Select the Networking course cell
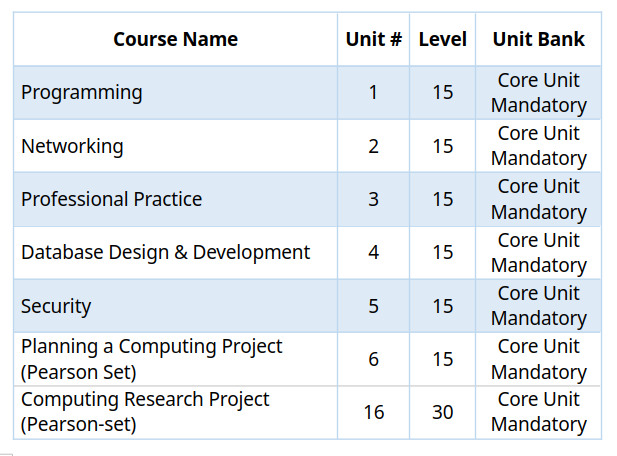The image size is (617, 456). (x=175, y=146)
